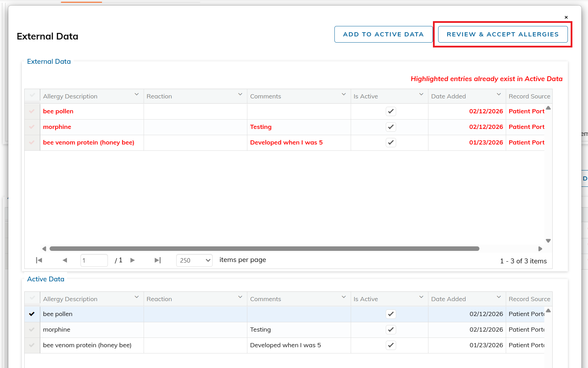Open Comments column menu in Active Data
This screenshot has height=368, width=588.
[x=344, y=297]
